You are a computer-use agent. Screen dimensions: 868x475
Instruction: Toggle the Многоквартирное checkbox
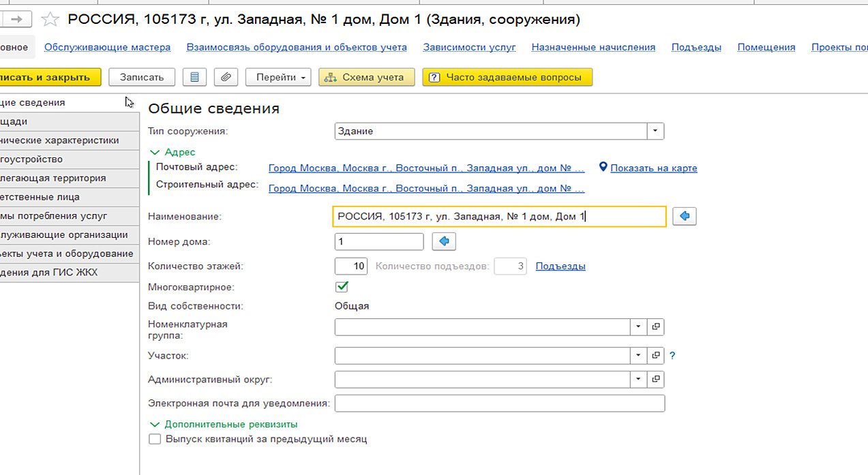[x=342, y=287]
